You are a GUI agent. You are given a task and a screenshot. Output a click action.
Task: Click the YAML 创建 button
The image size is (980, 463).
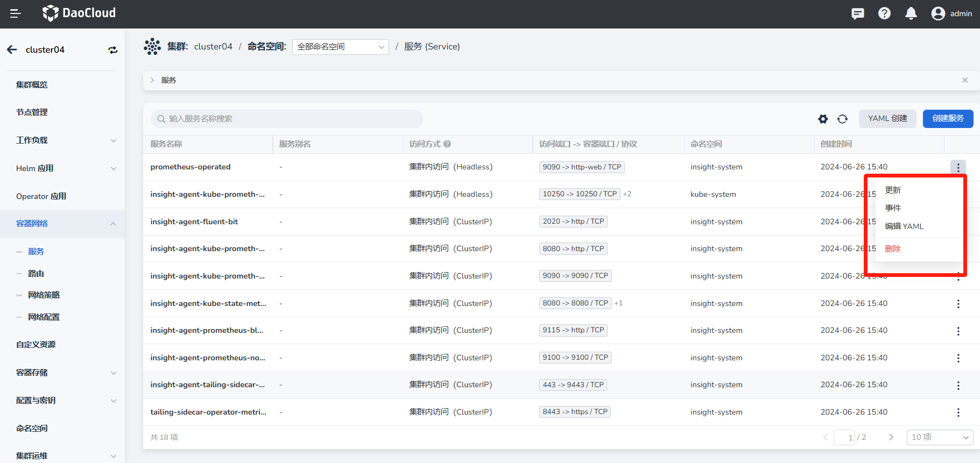pyautogui.click(x=887, y=119)
